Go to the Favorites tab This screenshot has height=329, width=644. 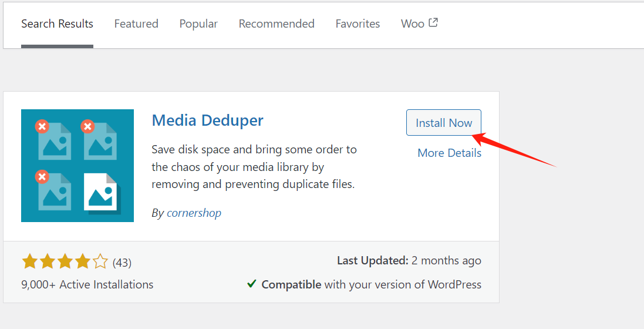[x=358, y=24]
